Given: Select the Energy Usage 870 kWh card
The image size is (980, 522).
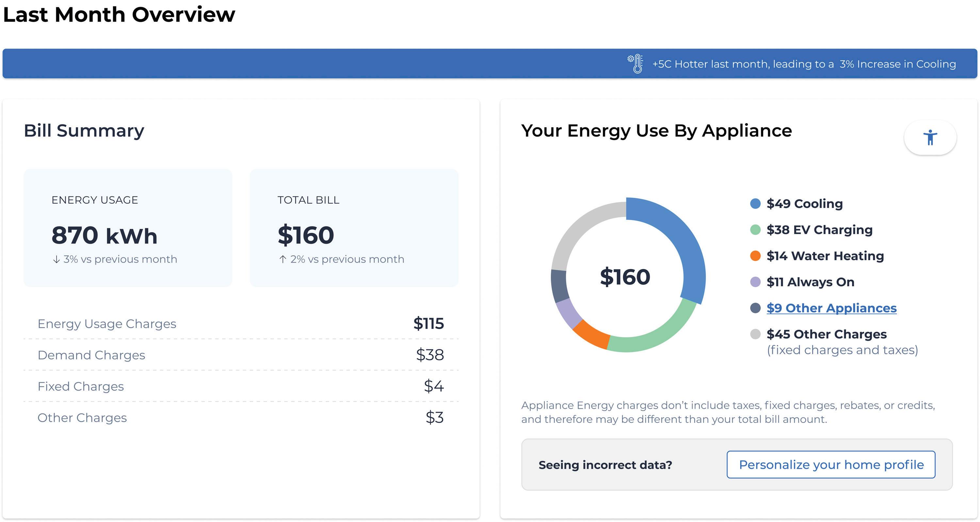Looking at the screenshot, I should pyautogui.click(x=128, y=228).
